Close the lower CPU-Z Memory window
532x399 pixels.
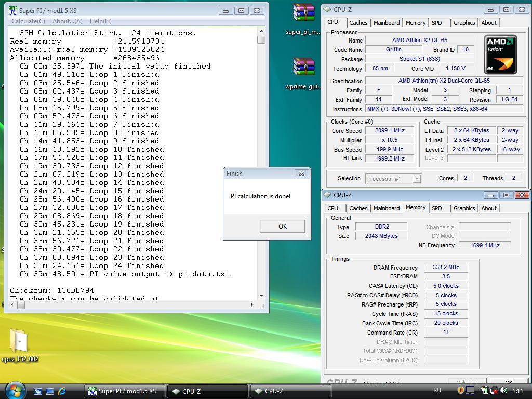(x=522, y=195)
